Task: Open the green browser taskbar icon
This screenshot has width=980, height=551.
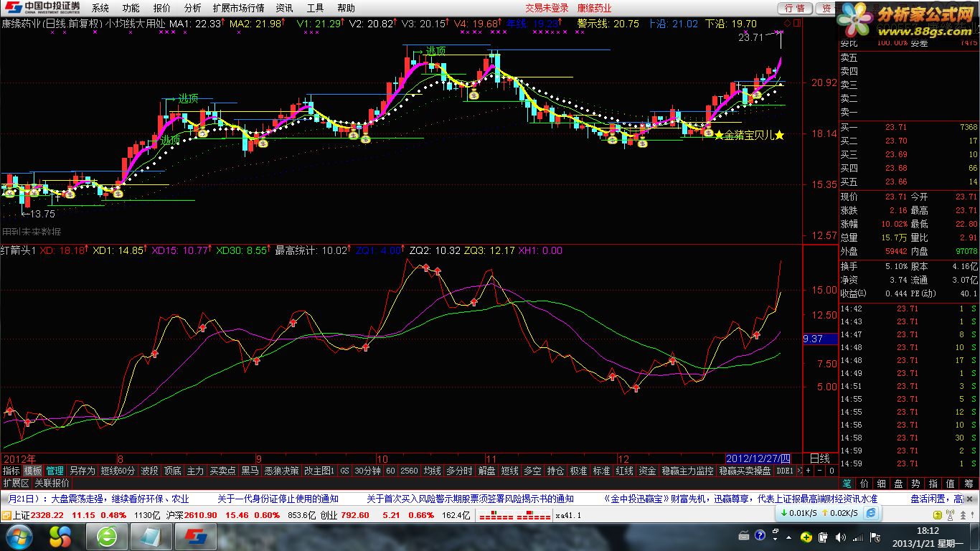Action: click(x=108, y=537)
